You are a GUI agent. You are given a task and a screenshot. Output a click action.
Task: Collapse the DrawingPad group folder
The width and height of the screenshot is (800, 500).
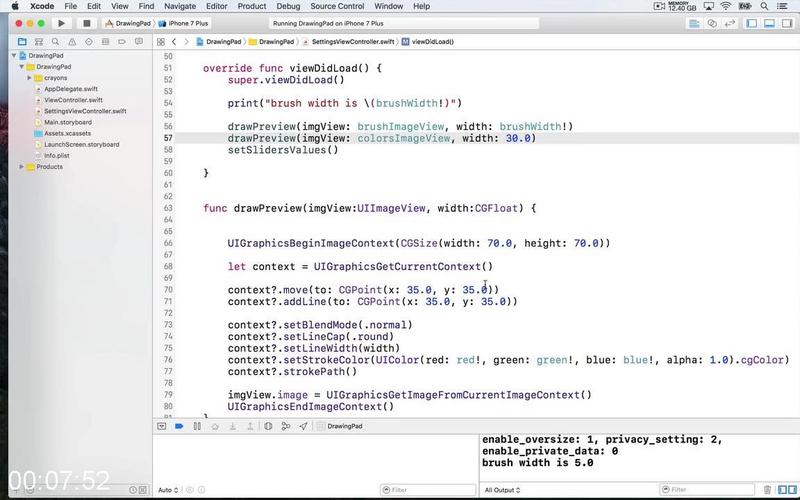[x=22, y=67]
